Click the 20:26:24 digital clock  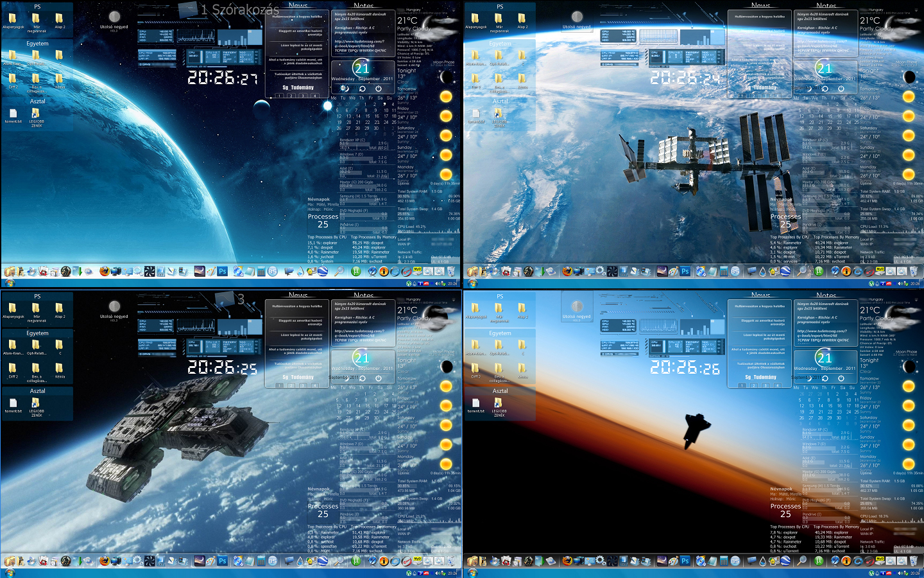[x=685, y=78]
